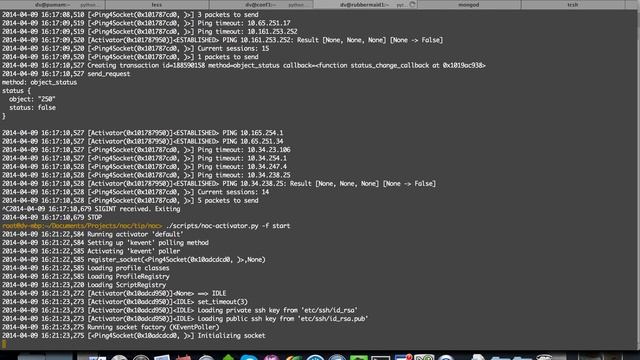
Task: Click the terminal's vertical scrollbar
Action: (x=637, y=180)
